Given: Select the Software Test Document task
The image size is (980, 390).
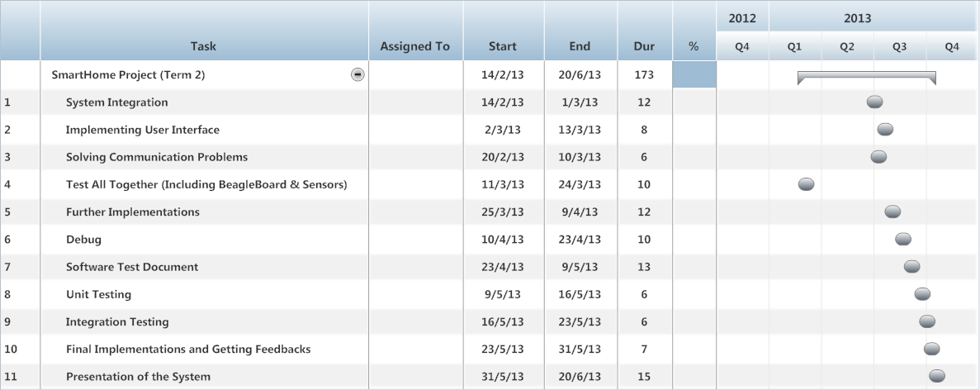Looking at the screenshot, I should click(x=132, y=267).
